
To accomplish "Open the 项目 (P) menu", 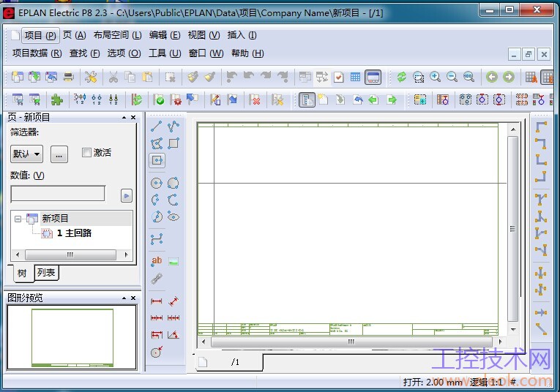I will tap(40, 35).
